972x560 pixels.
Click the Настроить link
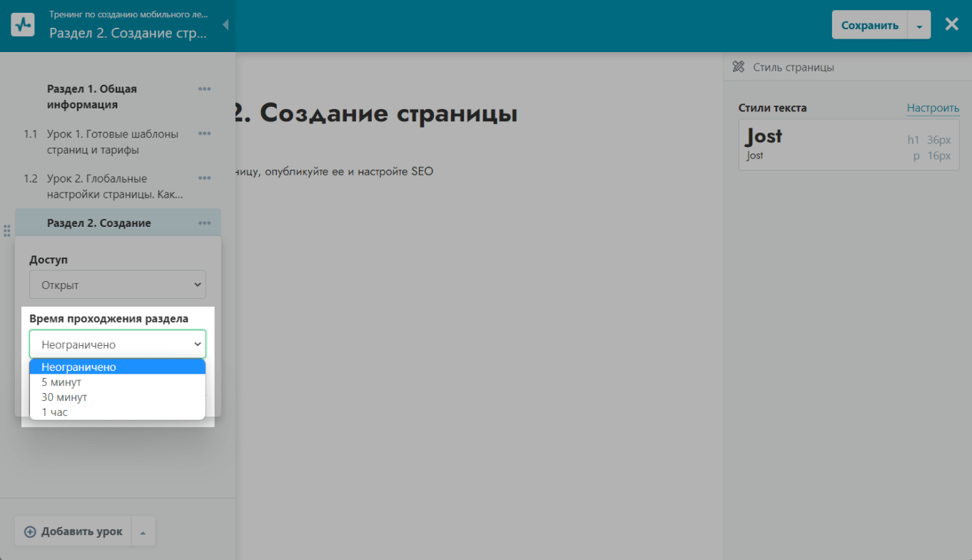[933, 108]
